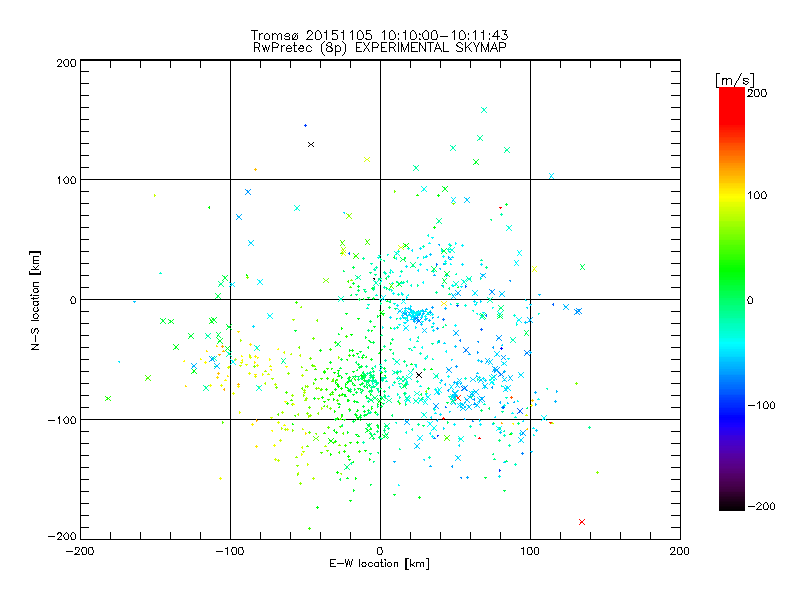
Task: Click the E-W location axis label
Action: (379, 563)
